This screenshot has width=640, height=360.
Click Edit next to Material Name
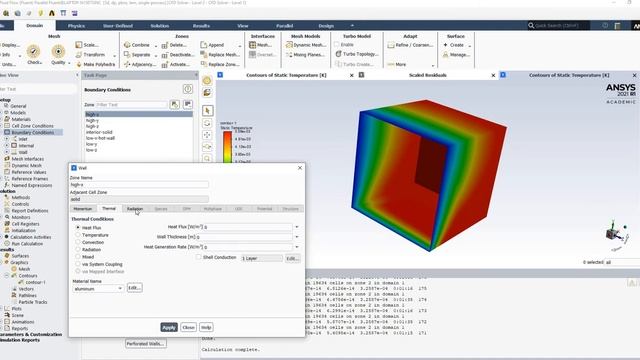point(134,288)
